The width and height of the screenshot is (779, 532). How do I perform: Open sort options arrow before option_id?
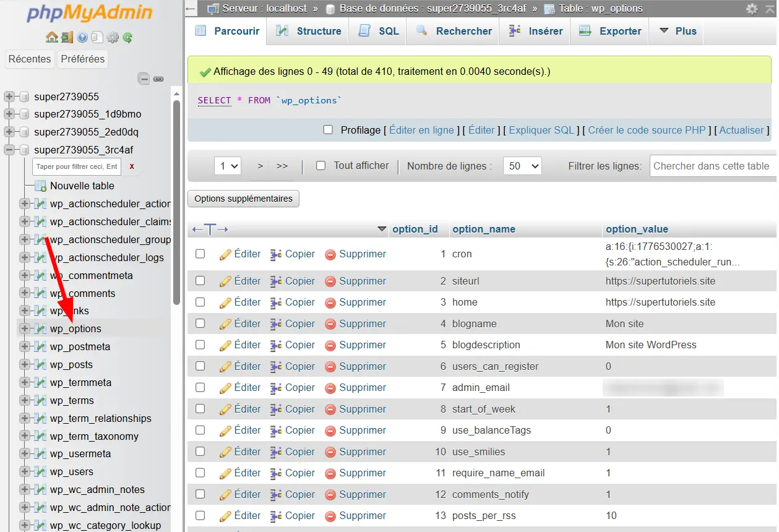[x=382, y=230]
